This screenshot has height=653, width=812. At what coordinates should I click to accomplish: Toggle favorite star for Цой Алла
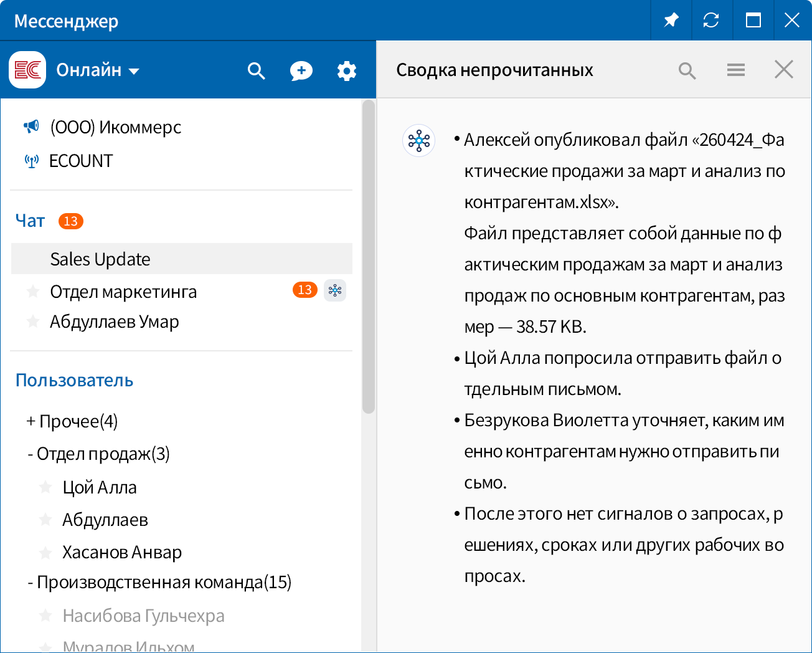tap(45, 487)
